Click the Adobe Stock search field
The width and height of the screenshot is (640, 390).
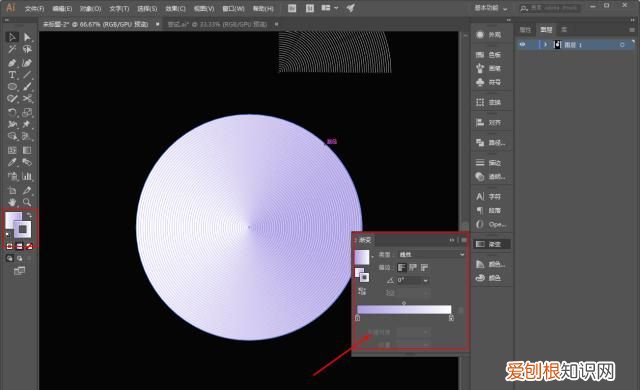[551, 8]
